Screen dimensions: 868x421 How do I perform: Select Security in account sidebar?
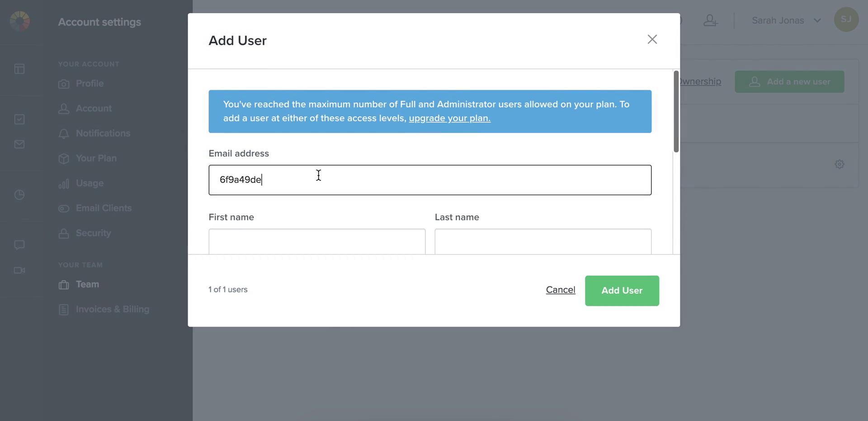(93, 233)
